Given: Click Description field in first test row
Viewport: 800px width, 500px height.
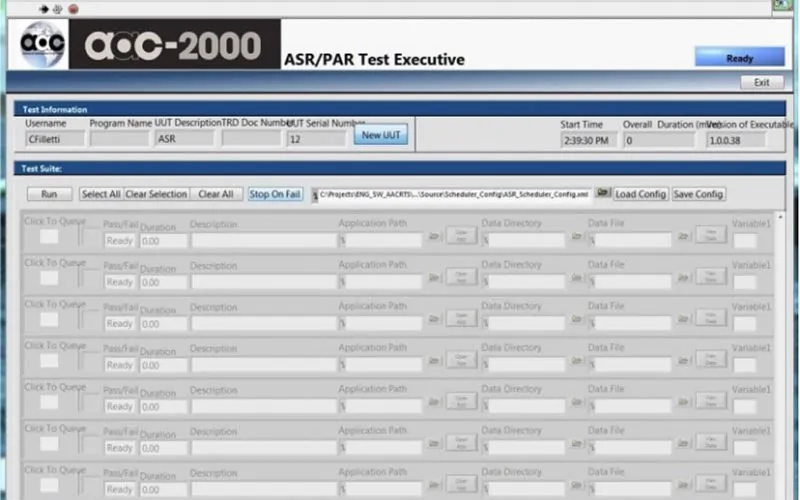Looking at the screenshot, I should (264, 240).
